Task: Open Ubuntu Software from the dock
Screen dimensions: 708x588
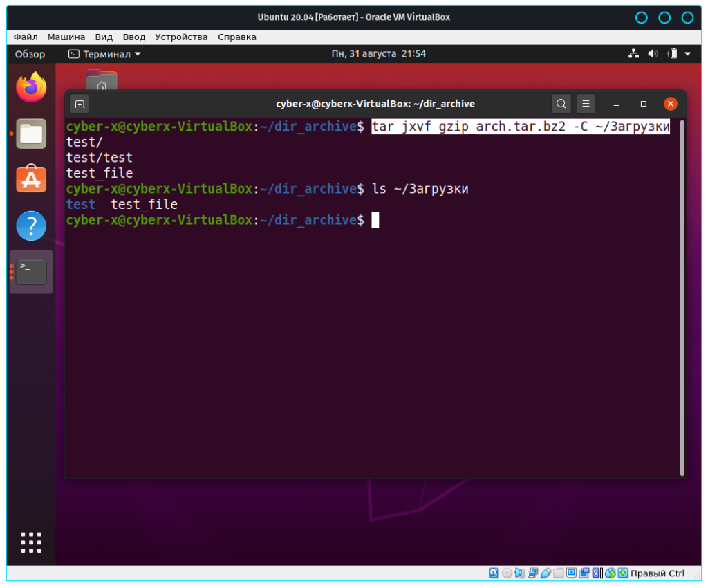Action: (31, 179)
